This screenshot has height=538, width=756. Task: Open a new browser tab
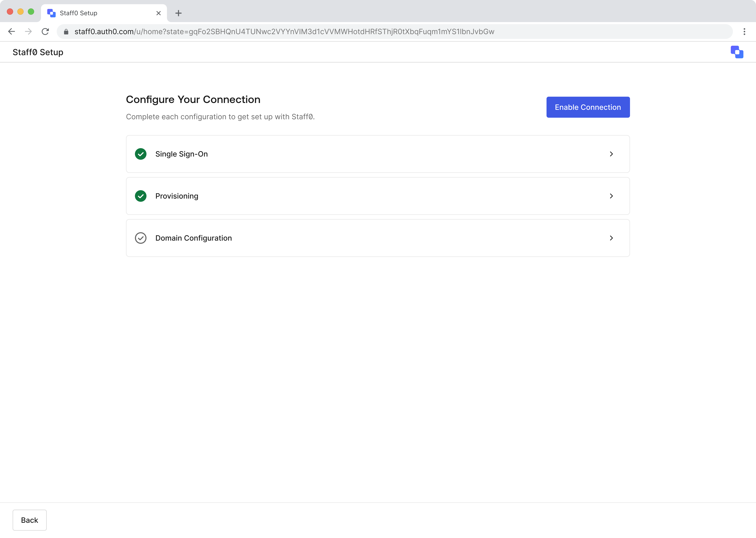(x=178, y=13)
